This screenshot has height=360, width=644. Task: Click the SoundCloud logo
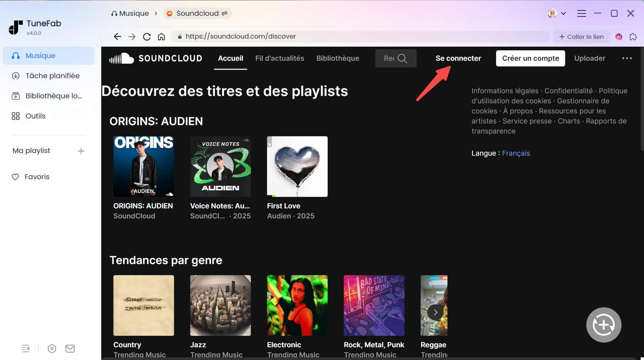[x=156, y=58]
